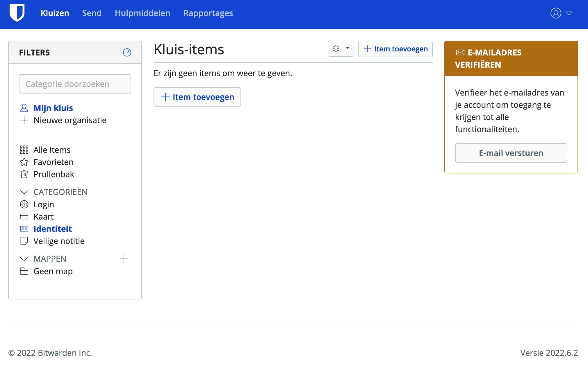Filter by Kaart card category
This screenshot has height=370, width=588.
(44, 217)
